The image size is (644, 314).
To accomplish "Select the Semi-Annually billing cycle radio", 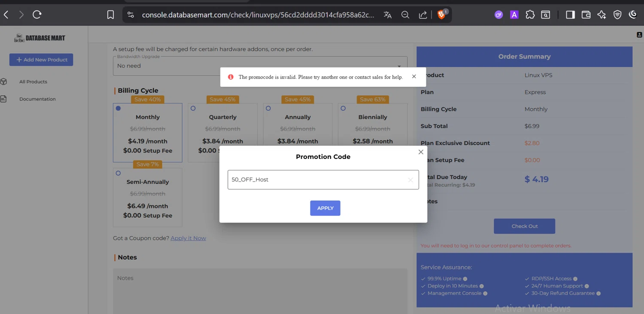I will pos(118,173).
